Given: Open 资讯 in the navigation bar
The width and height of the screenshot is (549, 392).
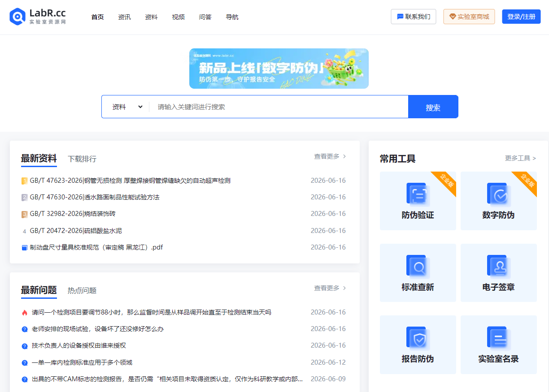Looking at the screenshot, I should click(124, 17).
